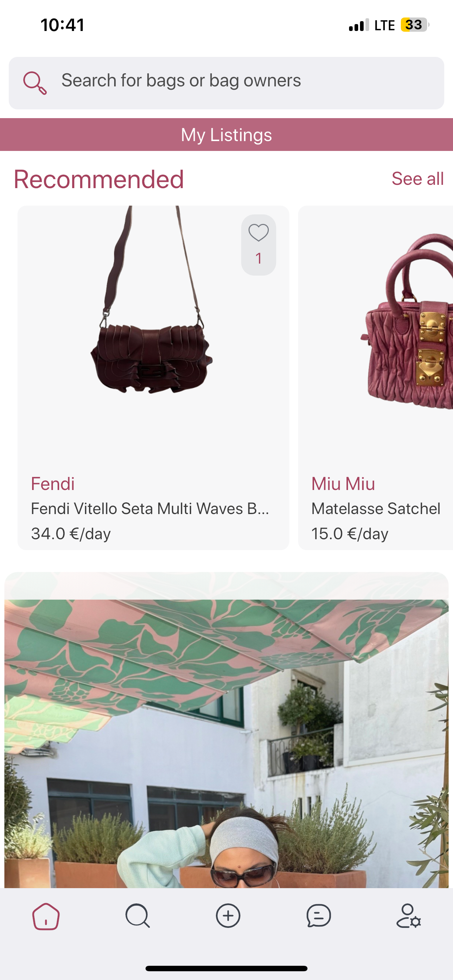
Task: Open the Search tab magnifier icon
Action: pos(138,916)
